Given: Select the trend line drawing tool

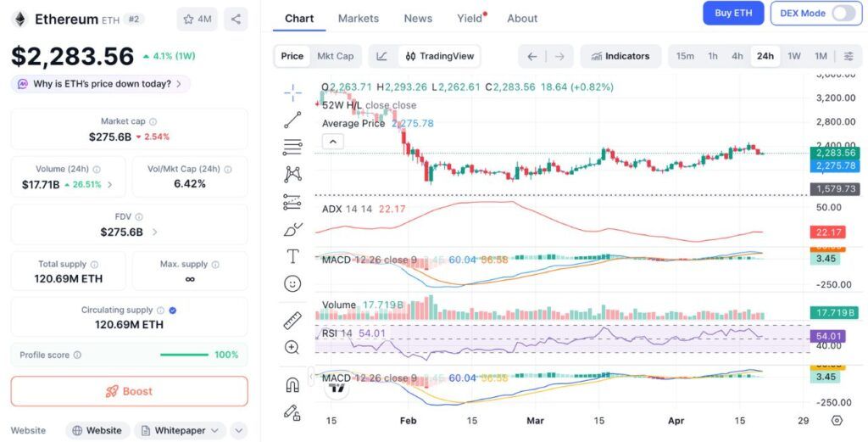Looking at the screenshot, I should (x=292, y=120).
